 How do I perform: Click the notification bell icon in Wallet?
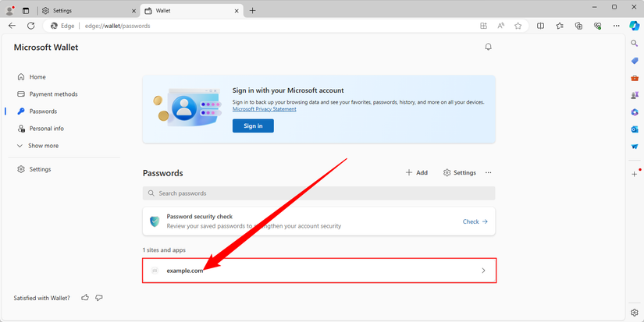[489, 47]
